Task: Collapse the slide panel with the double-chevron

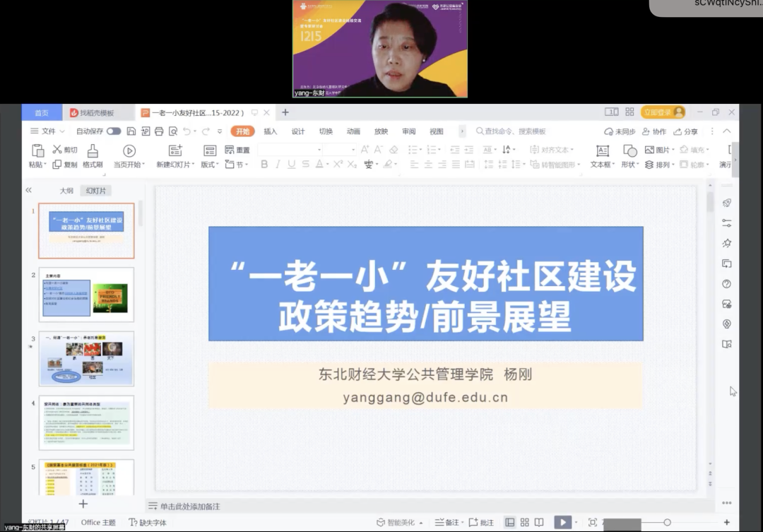Action: 29,190
